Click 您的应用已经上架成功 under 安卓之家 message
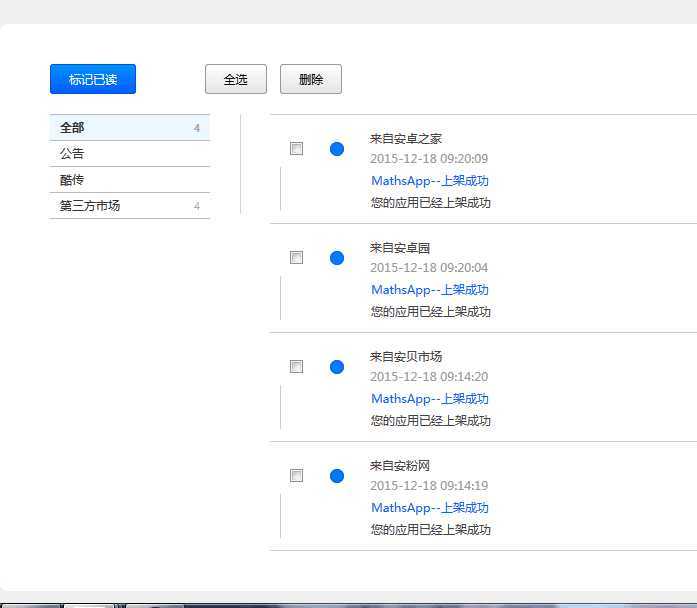Image resolution: width=697 pixels, height=608 pixels. pos(431,203)
